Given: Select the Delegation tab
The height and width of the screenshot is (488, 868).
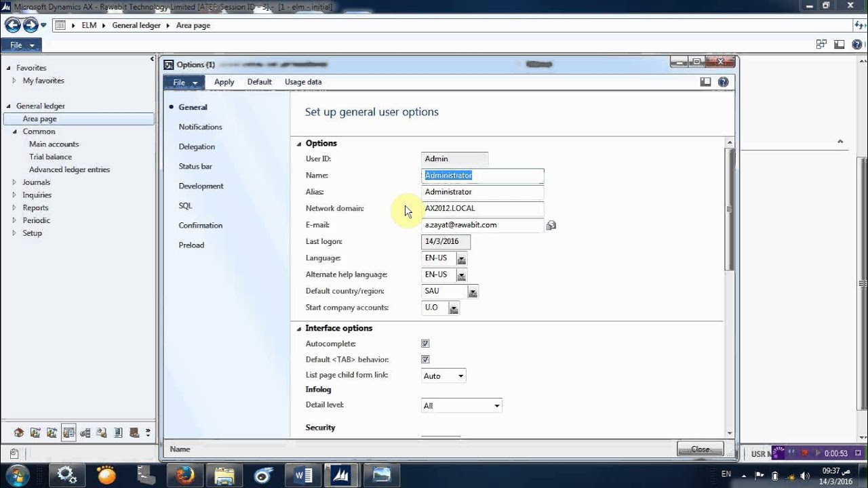Looking at the screenshot, I should (x=197, y=146).
